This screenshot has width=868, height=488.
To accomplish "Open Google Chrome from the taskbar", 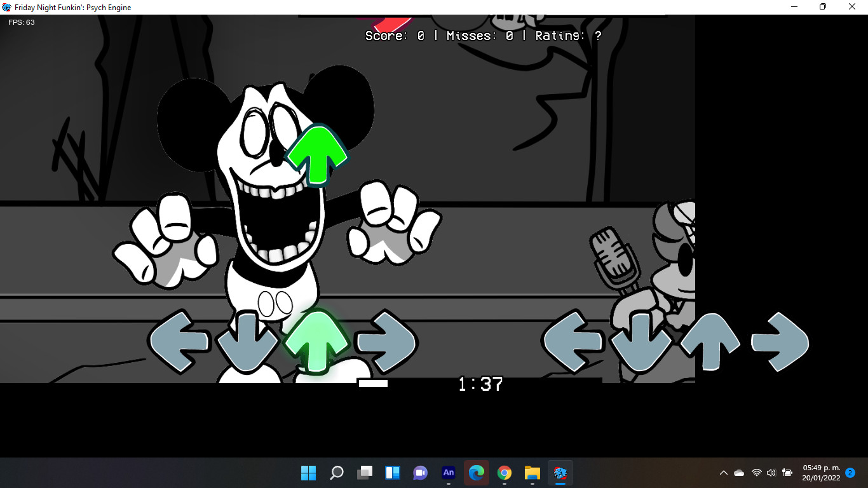I will coord(505,473).
